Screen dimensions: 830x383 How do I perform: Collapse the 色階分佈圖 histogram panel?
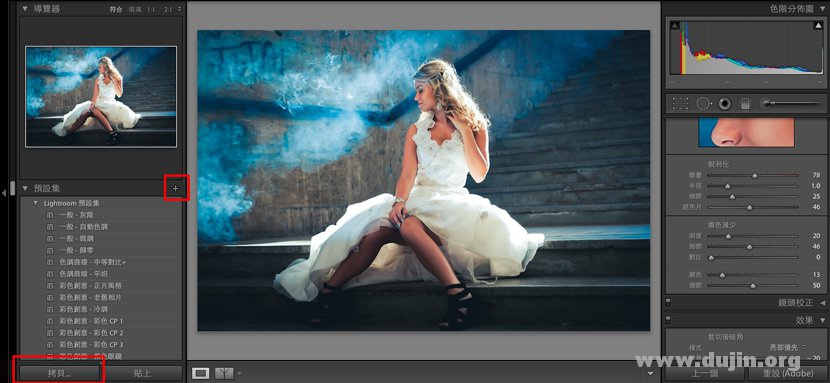[823, 9]
